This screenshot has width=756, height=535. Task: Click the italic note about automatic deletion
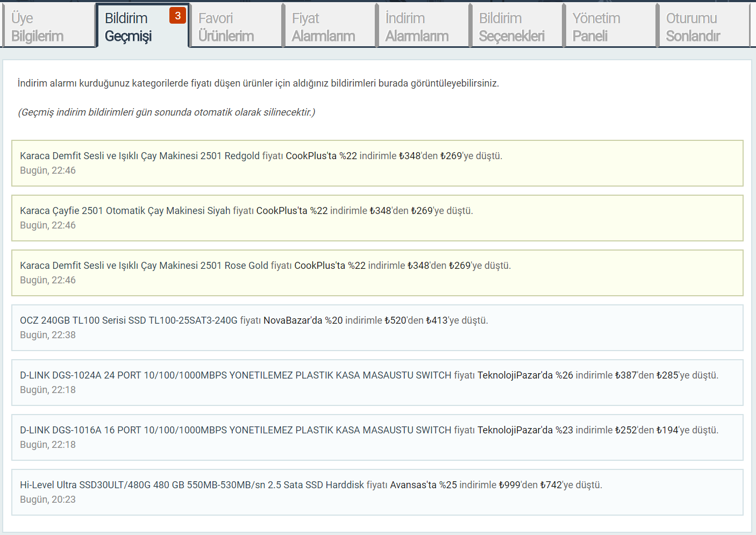click(x=167, y=112)
